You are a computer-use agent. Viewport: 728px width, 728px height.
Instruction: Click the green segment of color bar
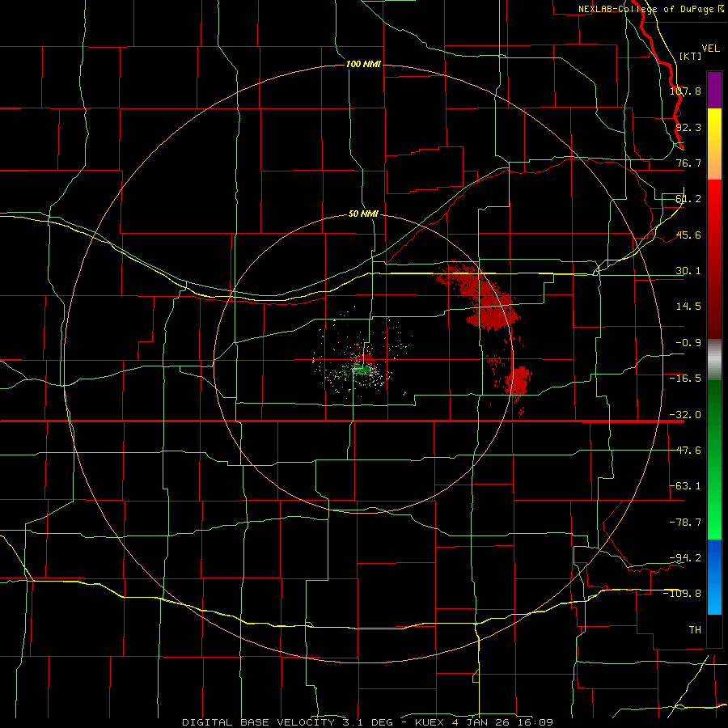click(714, 459)
